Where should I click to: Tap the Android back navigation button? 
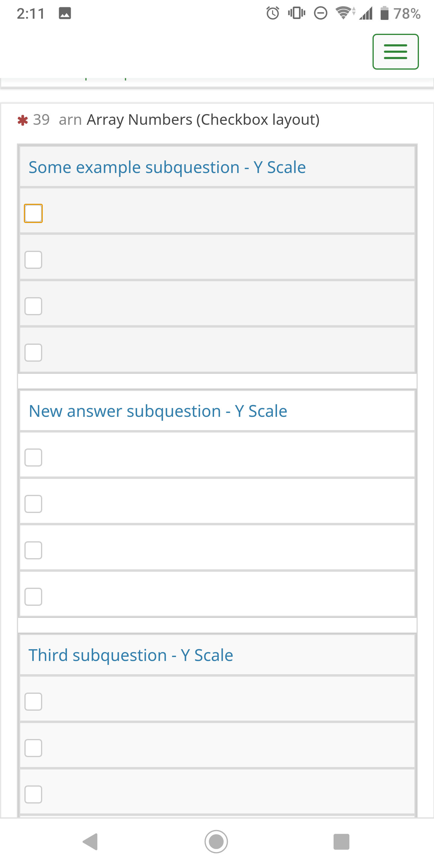coord(90,842)
